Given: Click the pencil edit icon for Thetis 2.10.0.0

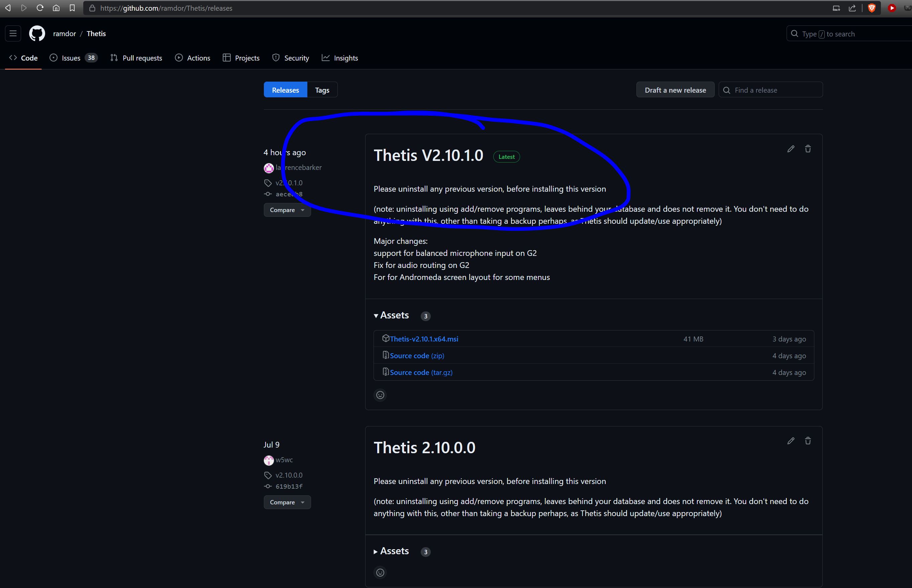Looking at the screenshot, I should coord(791,441).
